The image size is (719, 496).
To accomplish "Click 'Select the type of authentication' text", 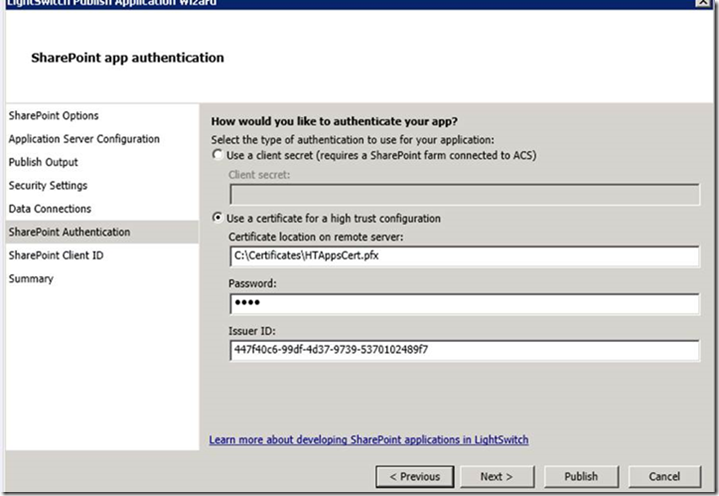I will click(x=353, y=140).
